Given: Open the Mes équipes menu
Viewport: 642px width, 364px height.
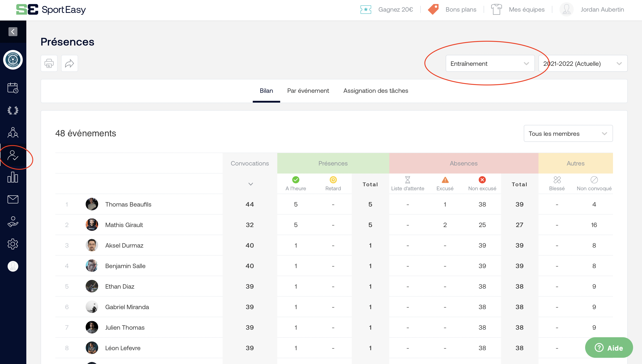Looking at the screenshot, I should pyautogui.click(x=526, y=10).
